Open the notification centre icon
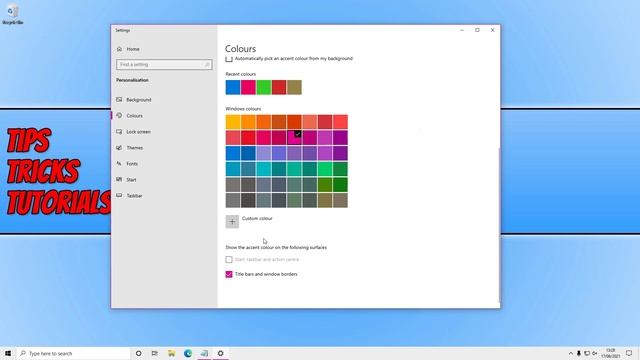The width and height of the screenshot is (640, 360). tap(629, 353)
